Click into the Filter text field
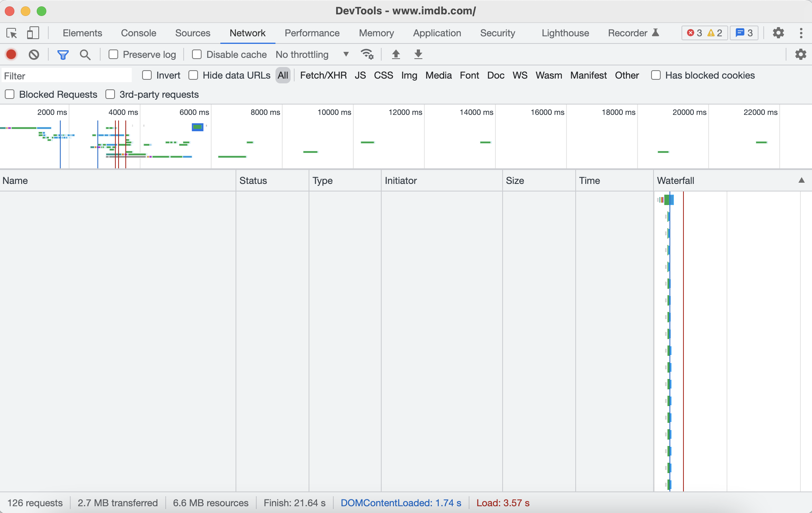812x513 pixels. [x=67, y=76]
